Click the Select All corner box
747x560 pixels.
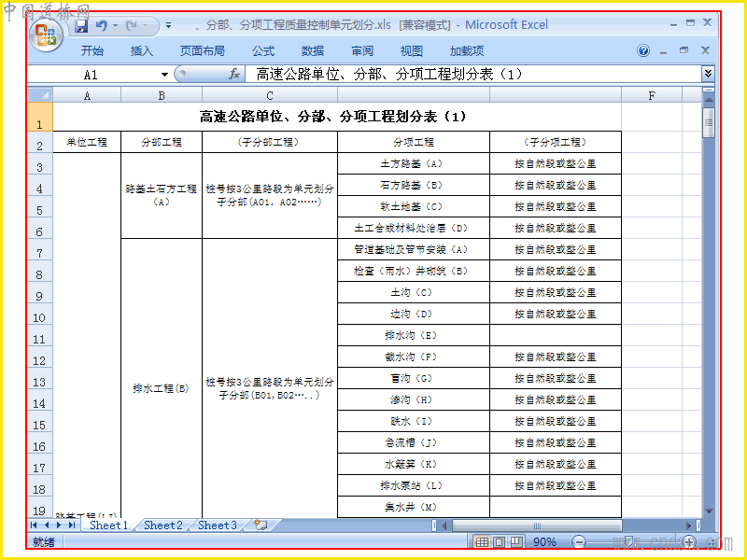(x=40, y=95)
